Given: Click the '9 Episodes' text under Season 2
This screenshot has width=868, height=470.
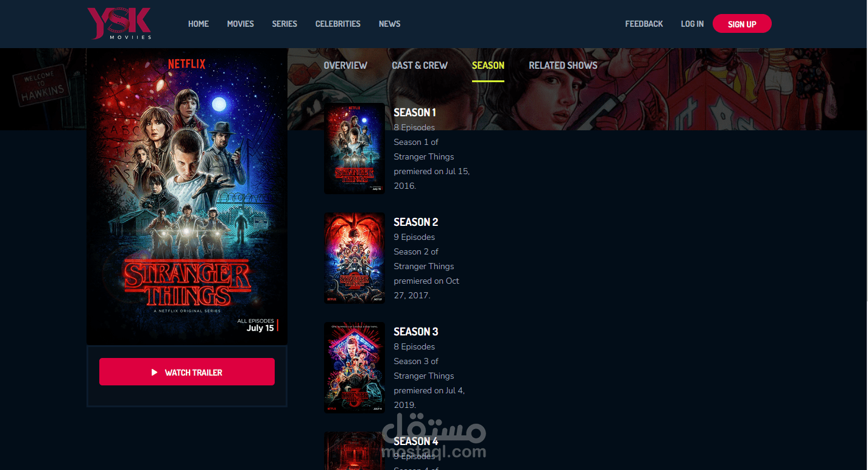Looking at the screenshot, I should click(414, 237).
